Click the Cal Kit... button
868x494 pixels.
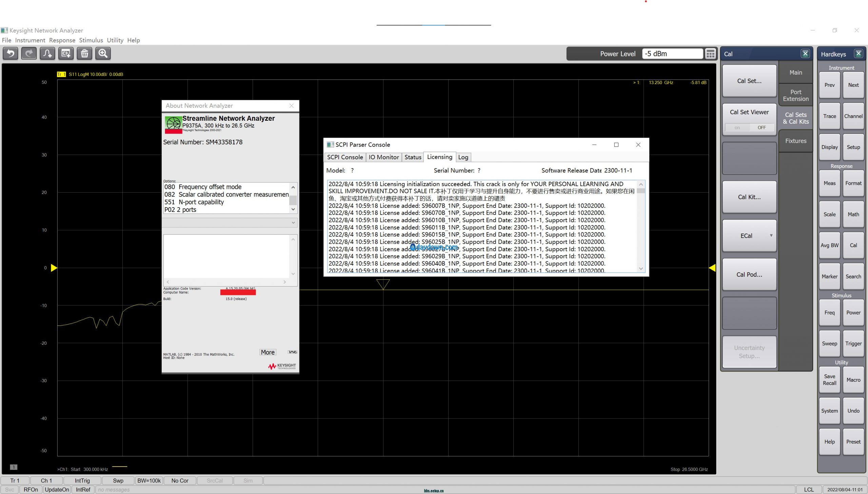pyautogui.click(x=749, y=197)
